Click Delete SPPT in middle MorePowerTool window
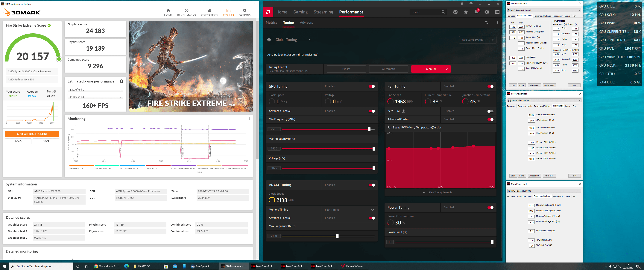This screenshot has width=644, height=270. 534,176
